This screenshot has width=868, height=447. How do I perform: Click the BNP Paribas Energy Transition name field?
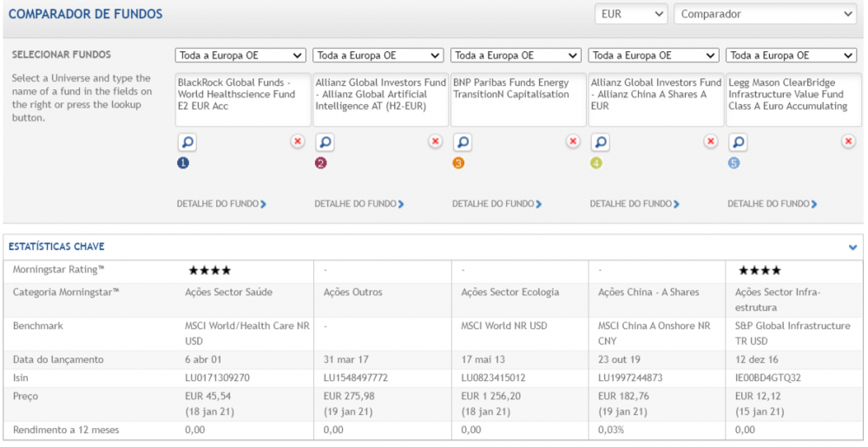[x=517, y=99]
